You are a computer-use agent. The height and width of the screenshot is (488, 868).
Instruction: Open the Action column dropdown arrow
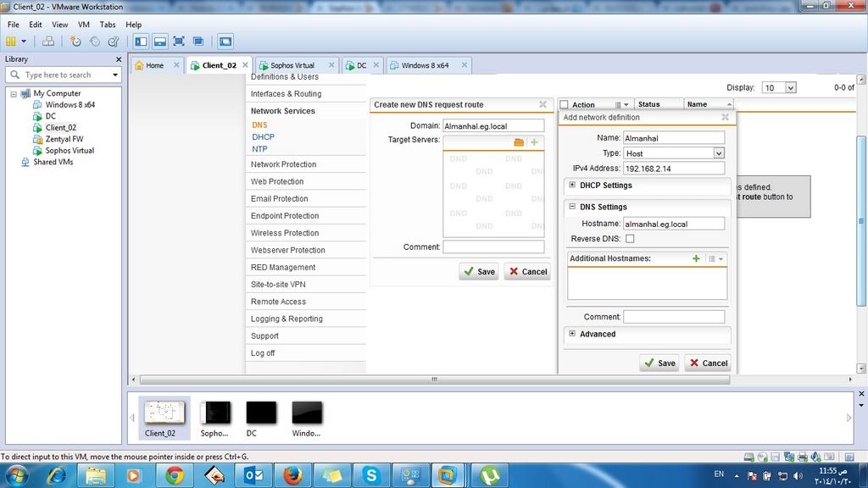pos(626,104)
